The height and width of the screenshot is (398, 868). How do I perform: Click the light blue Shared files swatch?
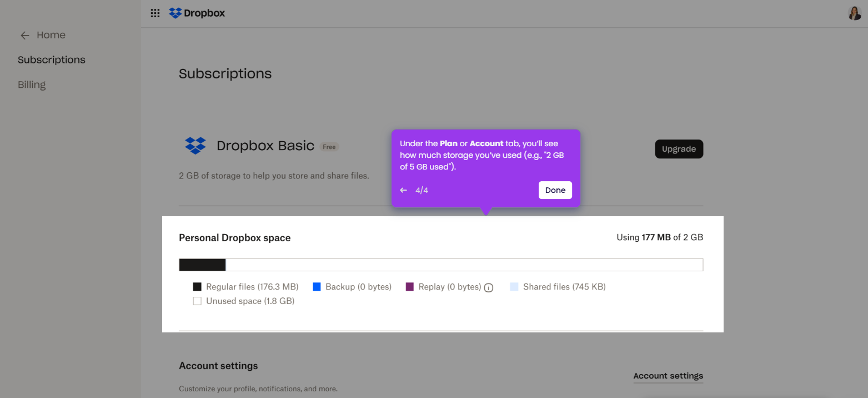(x=514, y=287)
